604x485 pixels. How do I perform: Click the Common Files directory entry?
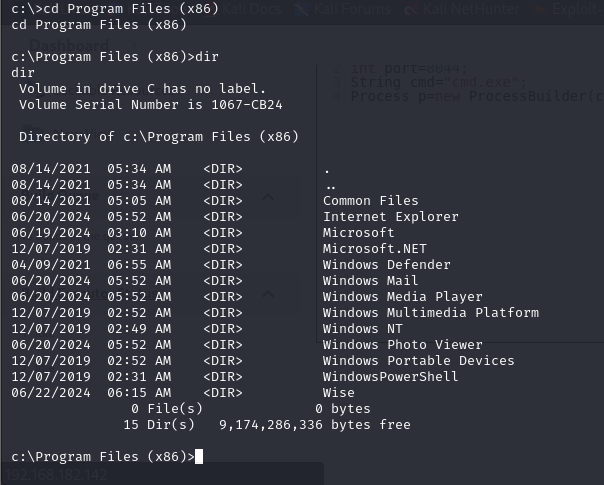coord(370,201)
